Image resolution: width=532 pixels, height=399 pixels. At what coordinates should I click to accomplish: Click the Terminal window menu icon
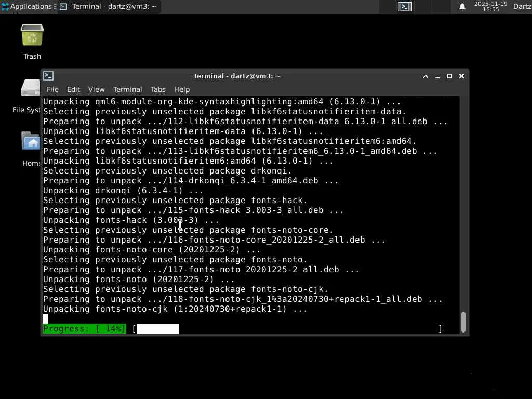(48, 76)
